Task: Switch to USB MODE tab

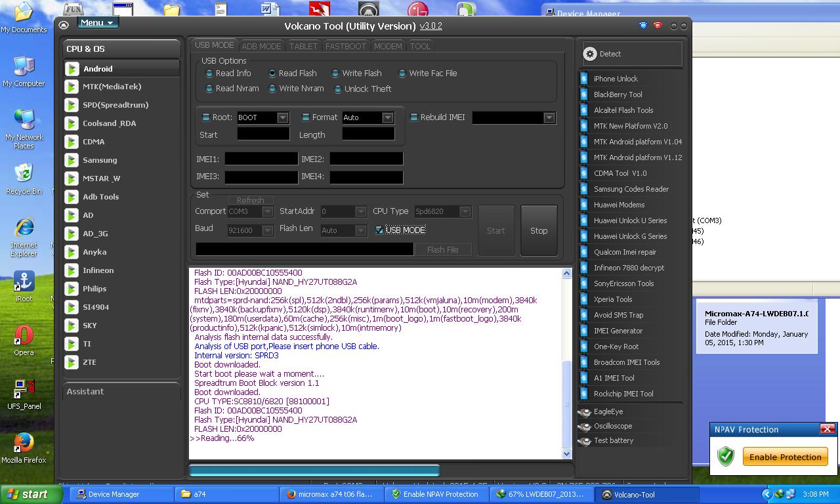Action: (x=215, y=45)
